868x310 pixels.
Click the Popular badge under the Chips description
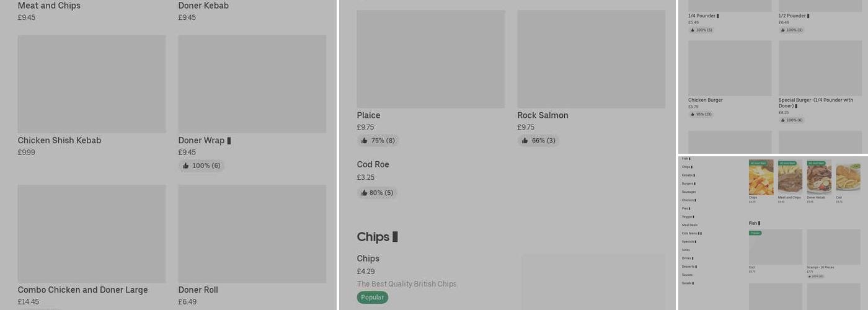click(372, 298)
